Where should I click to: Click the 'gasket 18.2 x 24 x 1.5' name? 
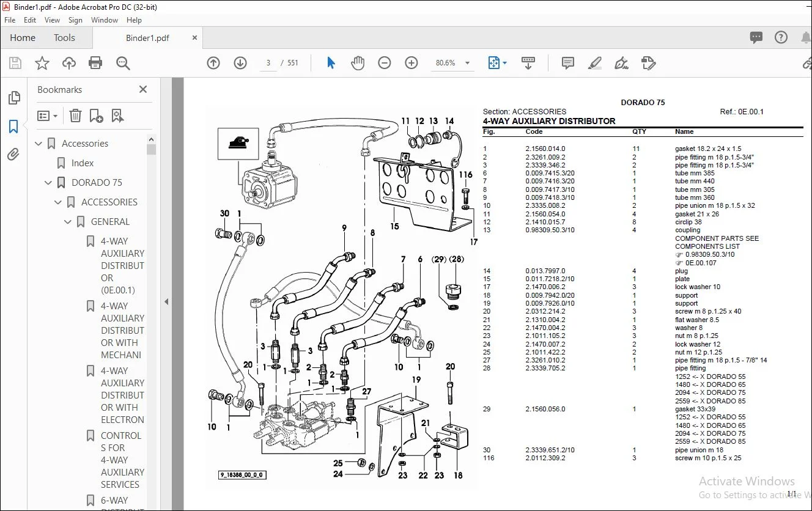[708, 149]
